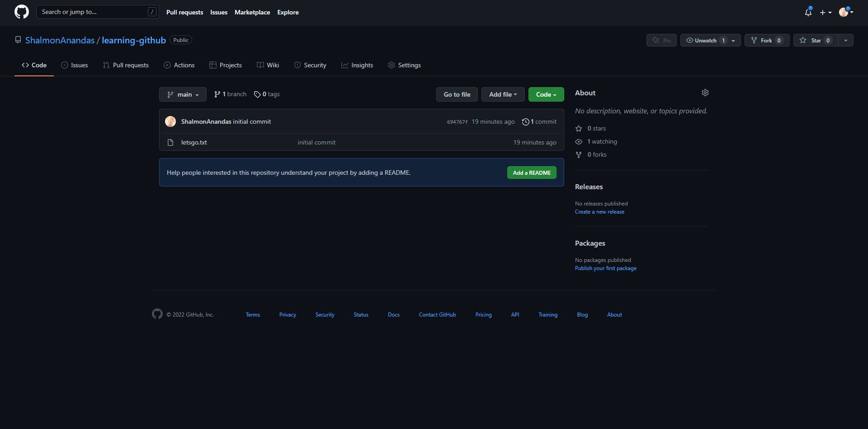This screenshot has width=868, height=429.
Task: Open the Blog footer link
Action: click(582, 315)
